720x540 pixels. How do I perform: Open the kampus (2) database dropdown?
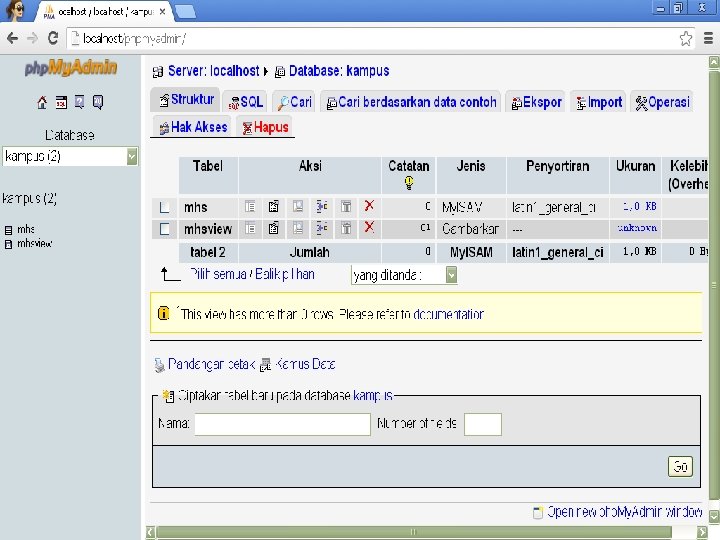70,157
